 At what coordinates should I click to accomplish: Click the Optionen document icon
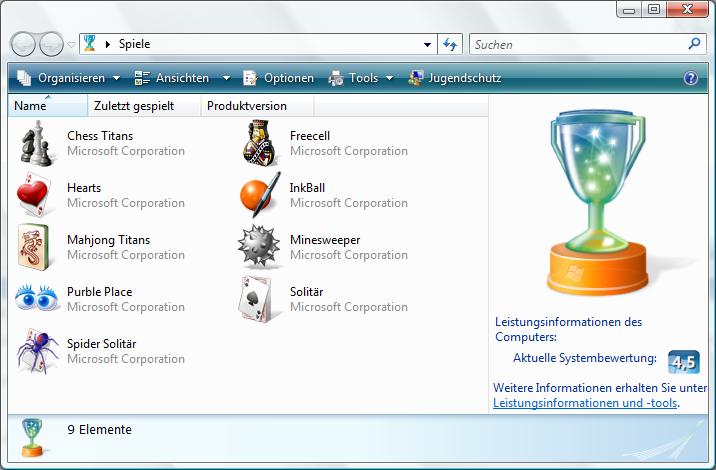coord(250,78)
